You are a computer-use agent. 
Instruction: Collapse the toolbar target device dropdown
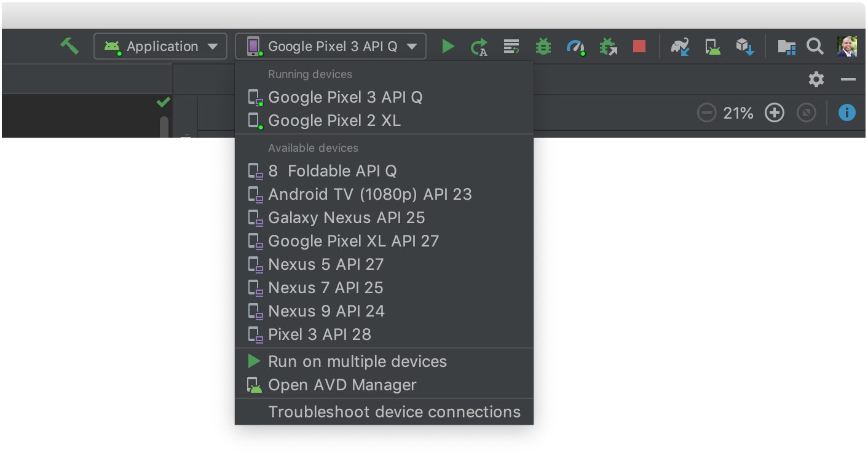(331, 46)
